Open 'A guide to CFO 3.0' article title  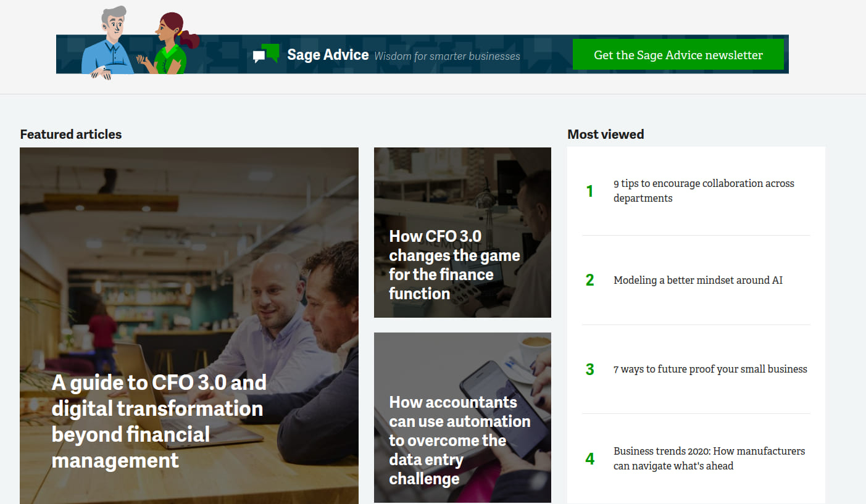[x=159, y=421]
